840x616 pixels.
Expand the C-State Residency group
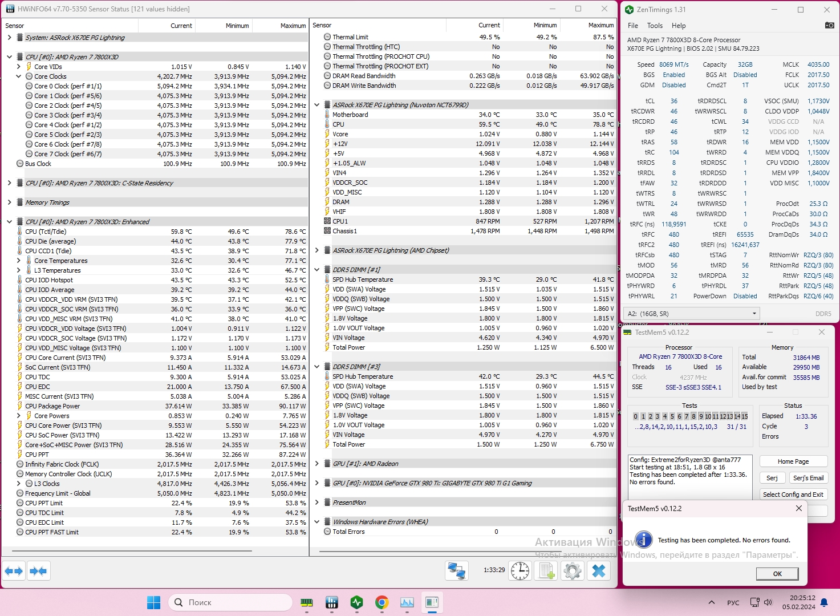(x=10, y=183)
